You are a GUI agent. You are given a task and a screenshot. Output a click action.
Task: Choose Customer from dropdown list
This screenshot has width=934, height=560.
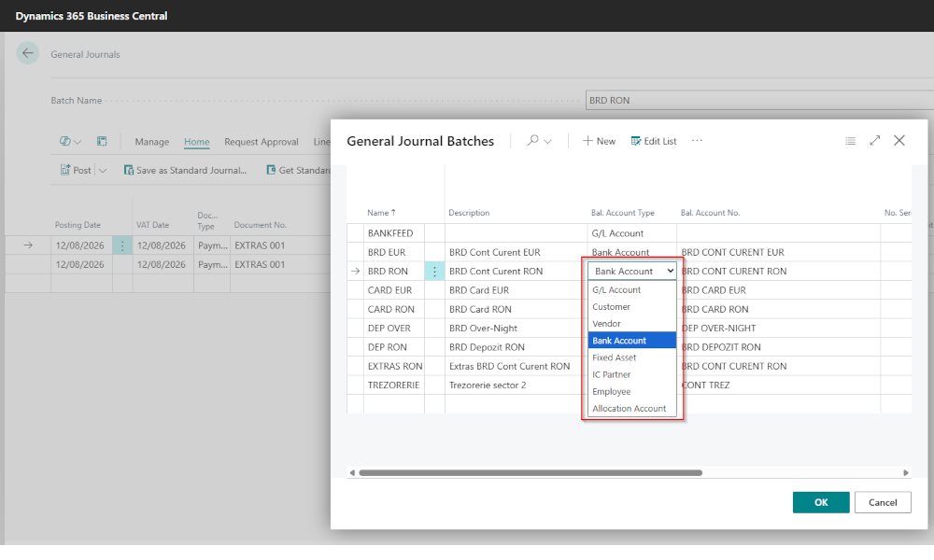[632, 306]
